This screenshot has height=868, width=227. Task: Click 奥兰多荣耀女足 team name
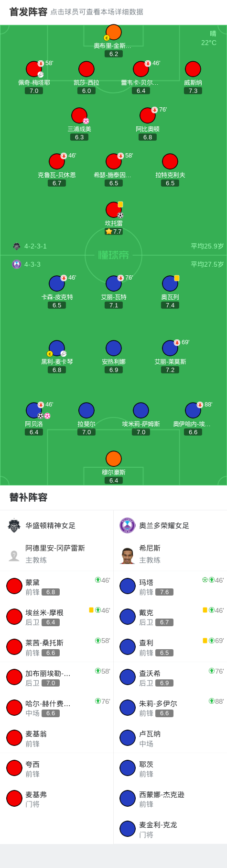[x=164, y=526]
